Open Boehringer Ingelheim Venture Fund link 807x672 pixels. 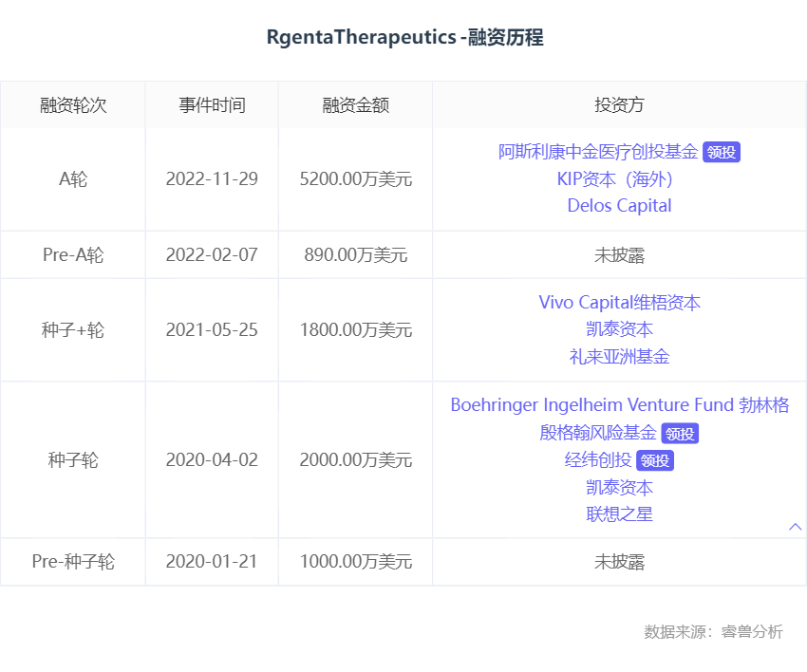tap(620, 405)
